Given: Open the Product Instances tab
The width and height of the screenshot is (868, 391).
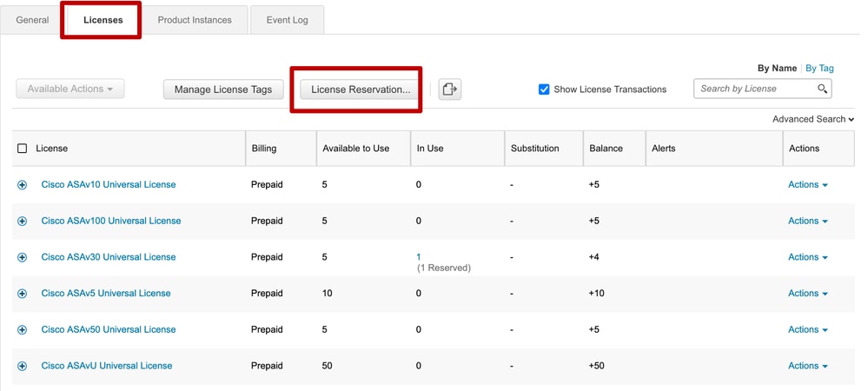Looking at the screenshot, I should [x=195, y=20].
